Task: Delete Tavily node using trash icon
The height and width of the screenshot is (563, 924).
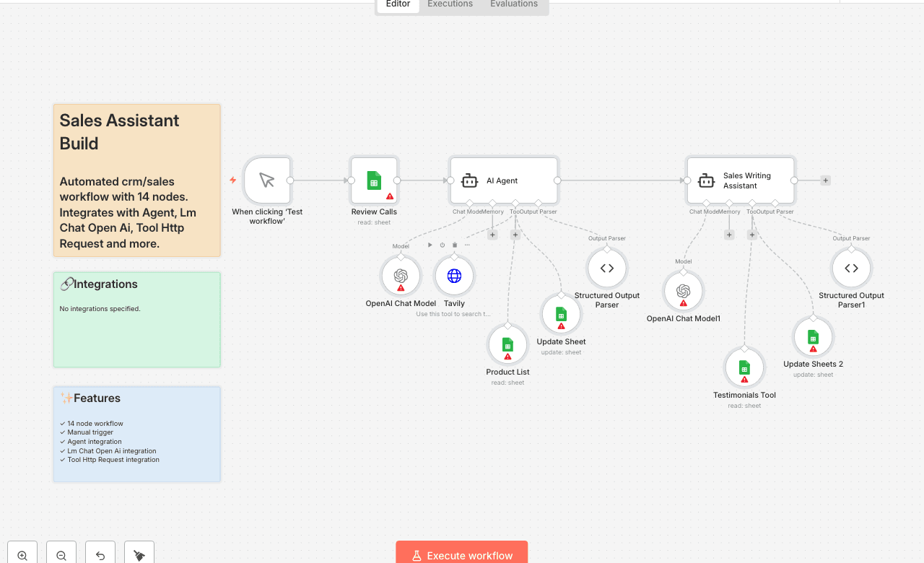Action: [x=455, y=245]
